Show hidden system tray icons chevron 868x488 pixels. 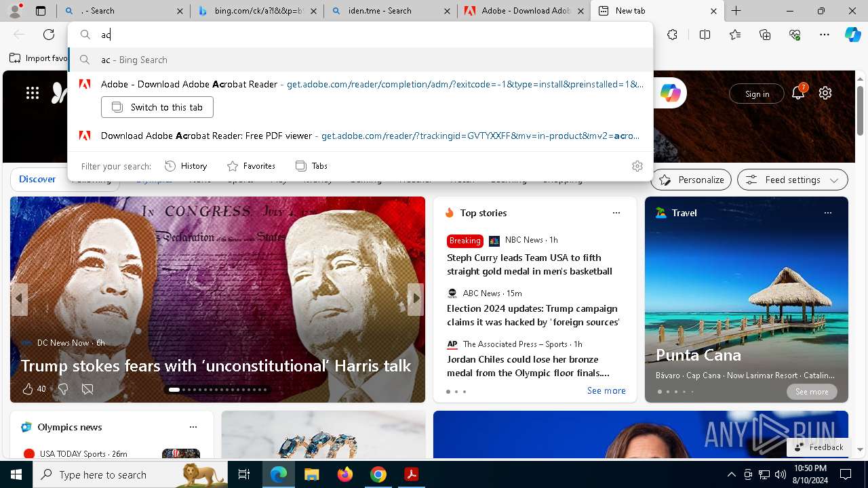731,474
